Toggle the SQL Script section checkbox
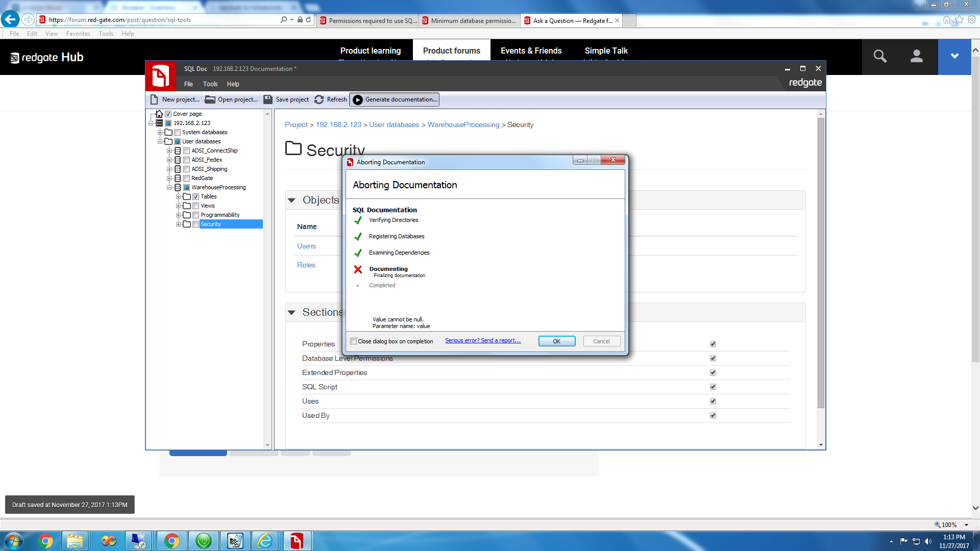The image size is (980, 551). coord(713,387)
